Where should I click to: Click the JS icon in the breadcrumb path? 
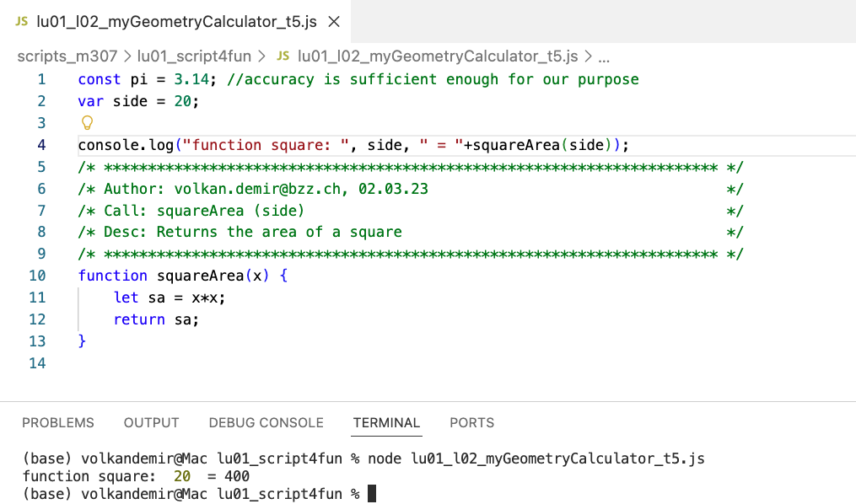283,56
